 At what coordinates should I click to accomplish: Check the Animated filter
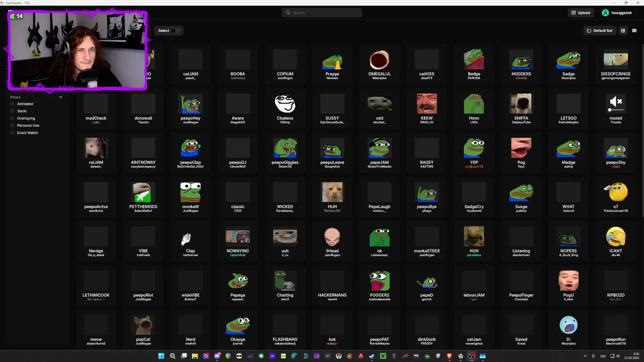[x=13, y=104]
